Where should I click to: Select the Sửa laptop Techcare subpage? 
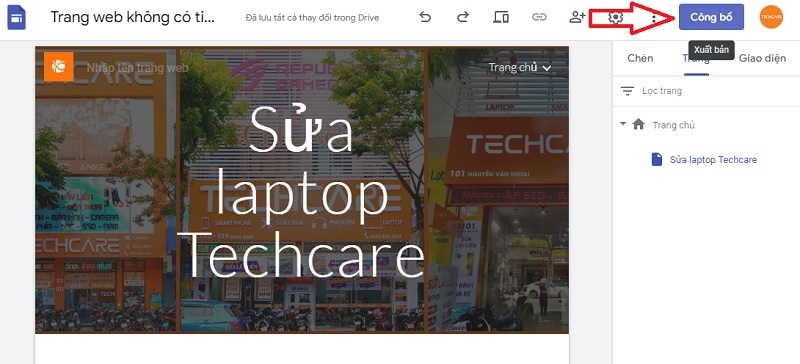pyautogui.click(x=713, y=160)
